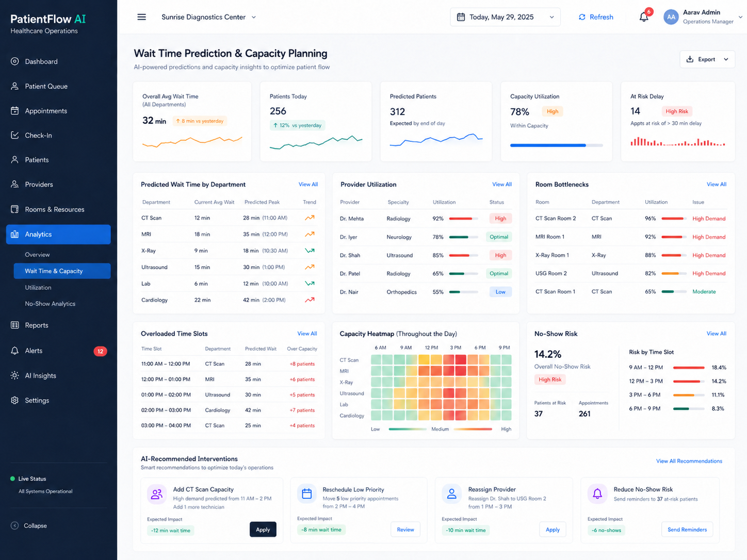Click the At Risk Delay bar chart
Image resolution: width=747 pixels, height=560 pixels.
coord(677,141)
